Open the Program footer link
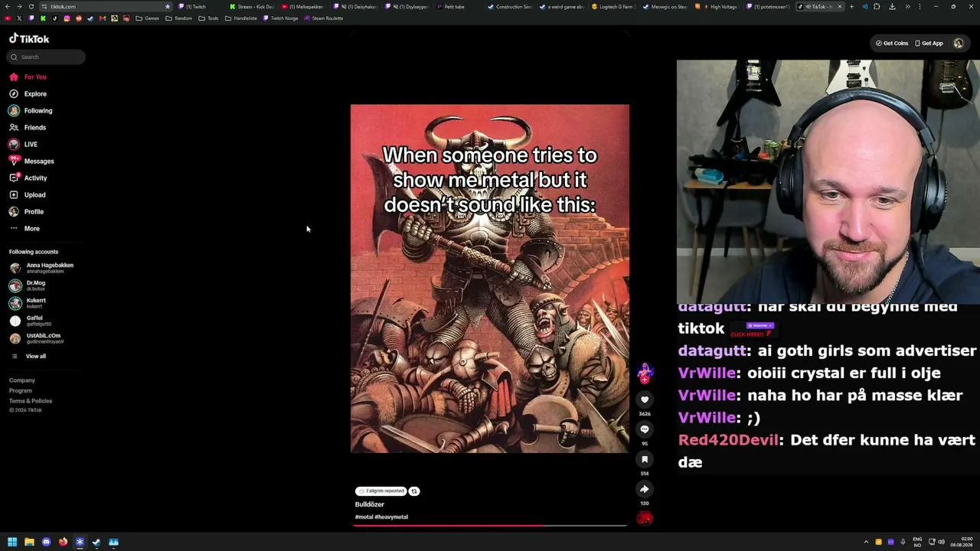This screenshot has width=980, height=551. 21,391
